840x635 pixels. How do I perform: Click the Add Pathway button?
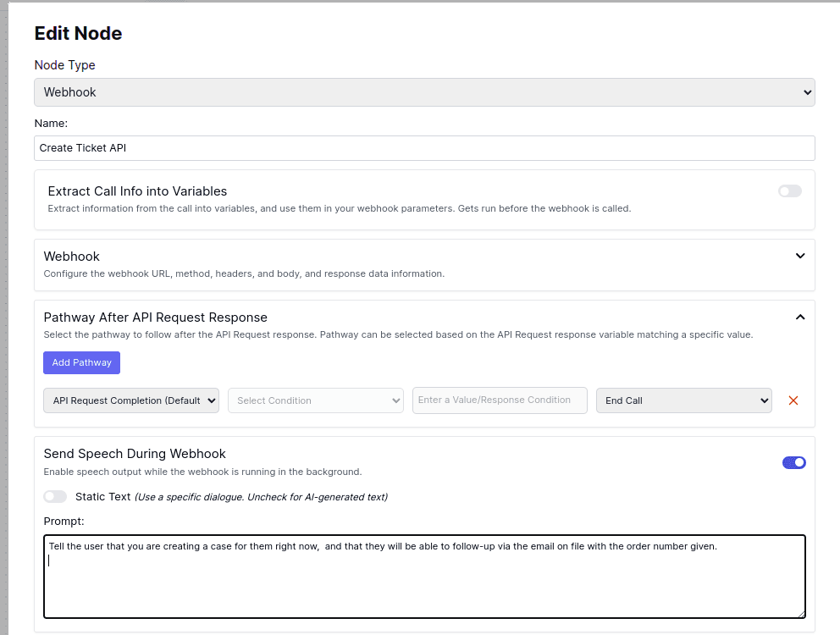[82, 362]
